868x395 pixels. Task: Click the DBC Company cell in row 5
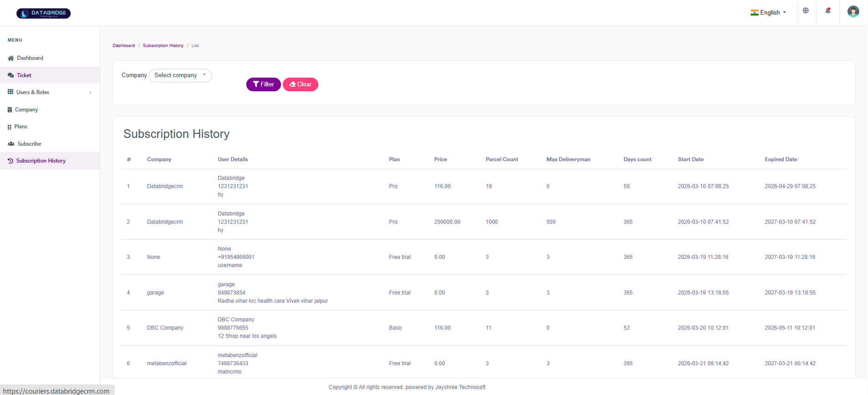(165, 328)
